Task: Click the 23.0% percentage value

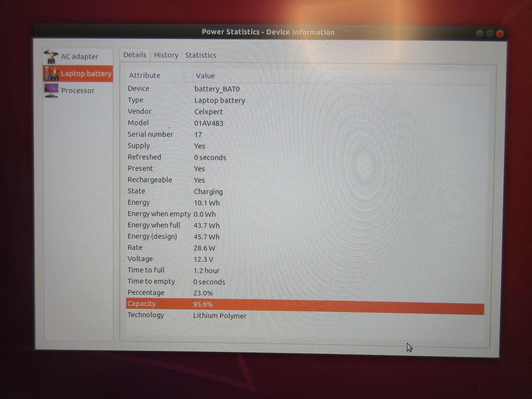Action: 203,293
